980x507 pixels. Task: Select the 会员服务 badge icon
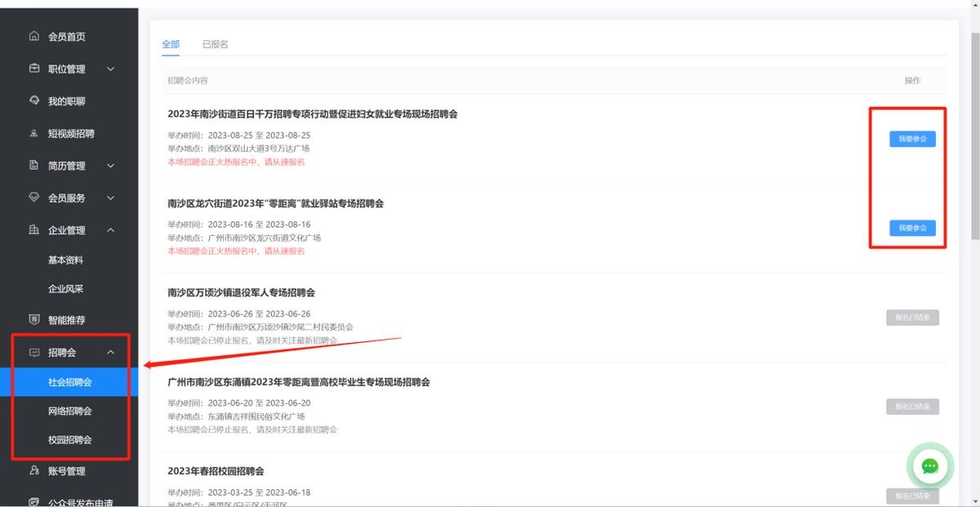(33, 198)
